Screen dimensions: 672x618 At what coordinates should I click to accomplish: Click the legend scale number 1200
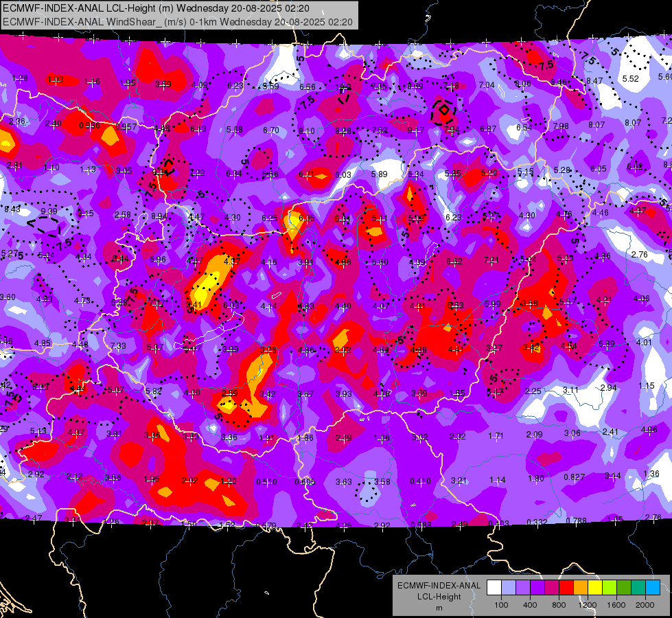[587, 605]
